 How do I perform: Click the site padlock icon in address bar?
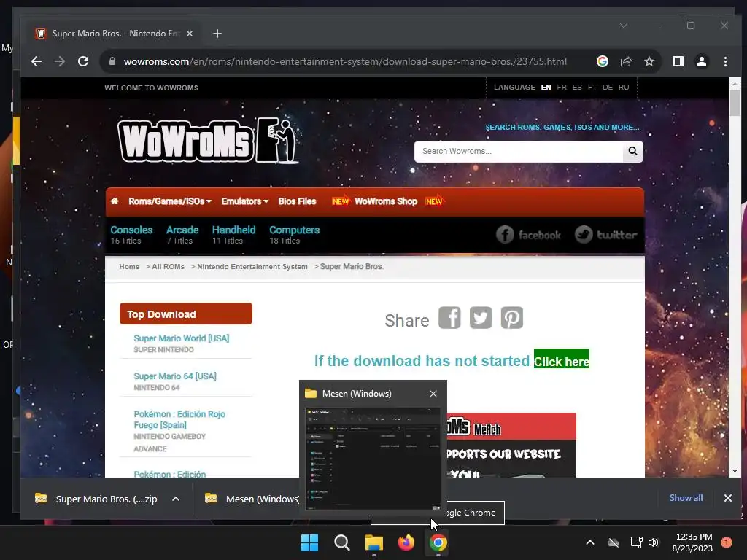click(x=112, y=61)
